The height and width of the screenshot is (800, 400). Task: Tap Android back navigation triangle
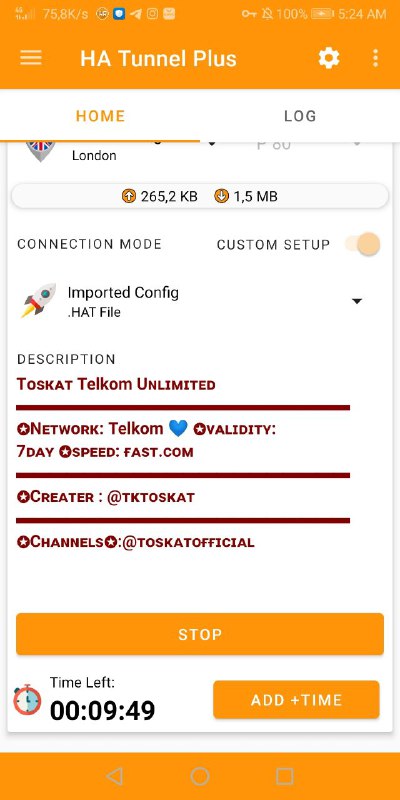coord(114,777)
